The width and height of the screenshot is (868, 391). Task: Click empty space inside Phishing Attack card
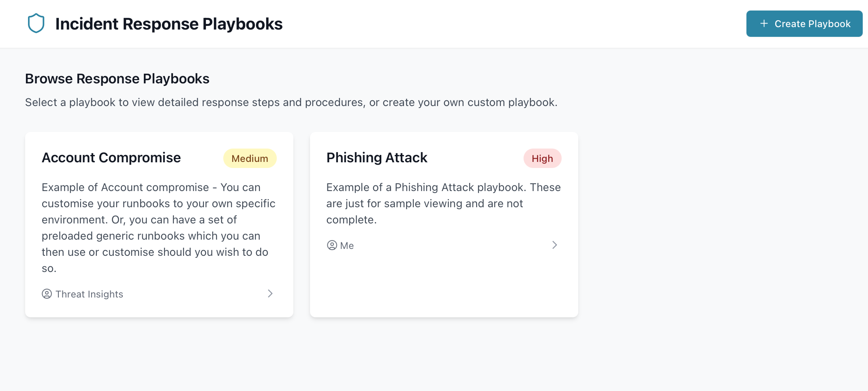444,283
